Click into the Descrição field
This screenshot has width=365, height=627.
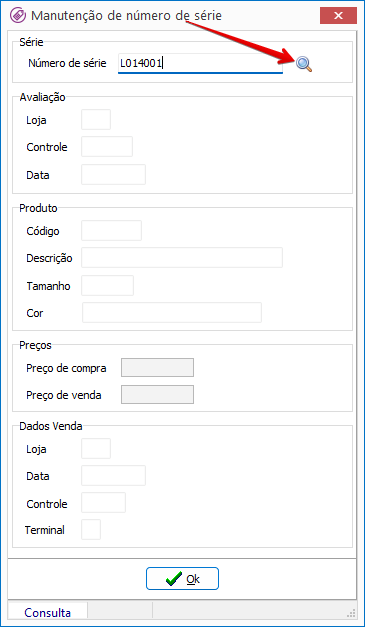tap(182, 258)
